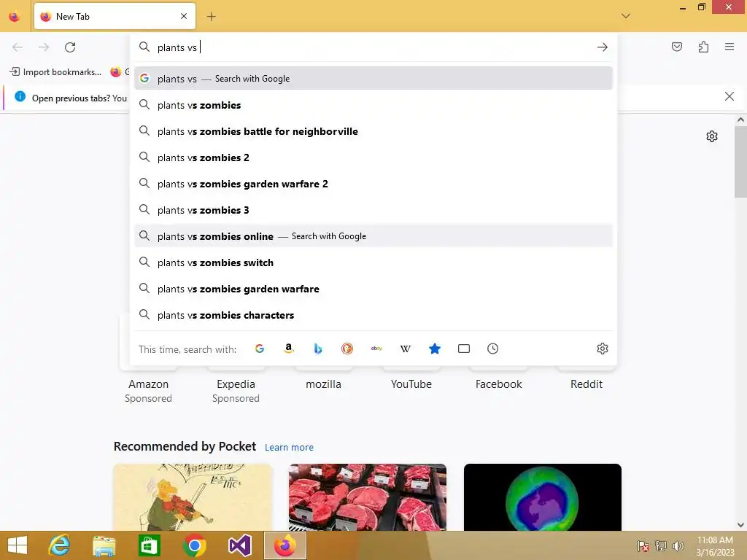This screenshot has width=747, height=560.
Task: Select suggestion 'plants vs zombies garden warfare 2'
Action: 373,184
